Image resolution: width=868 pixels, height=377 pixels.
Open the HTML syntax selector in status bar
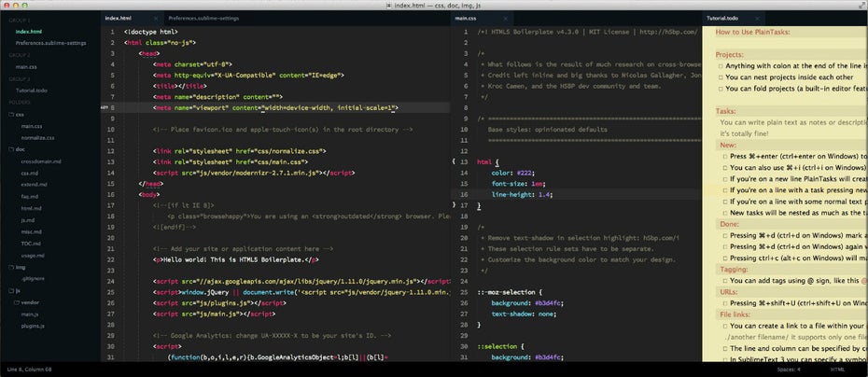(x=837, y=370)
